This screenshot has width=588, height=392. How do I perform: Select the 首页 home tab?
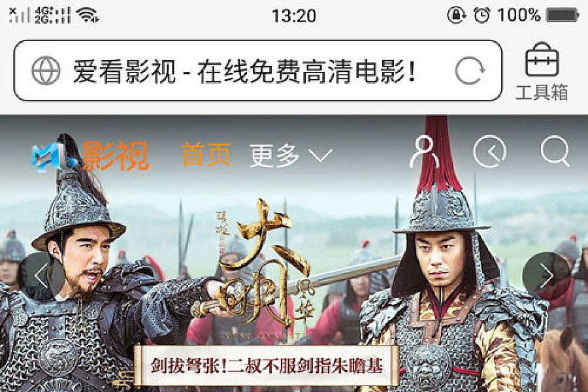click(x=206, y=154)
